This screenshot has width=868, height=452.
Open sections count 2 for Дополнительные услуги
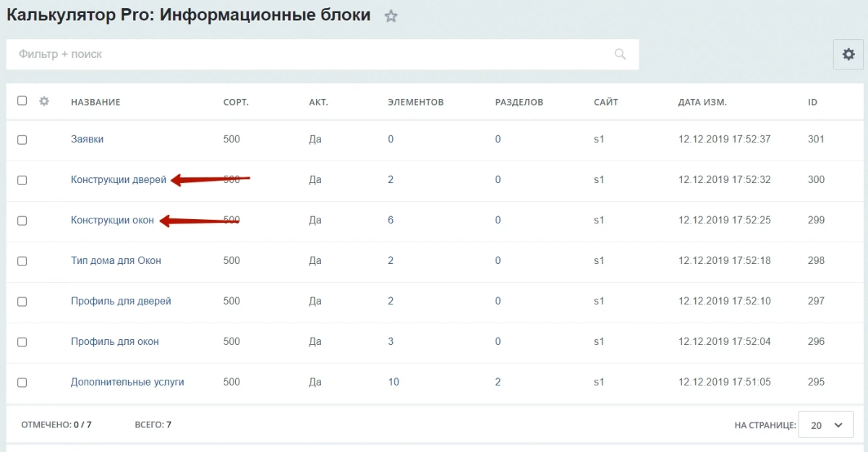point(498,382)
